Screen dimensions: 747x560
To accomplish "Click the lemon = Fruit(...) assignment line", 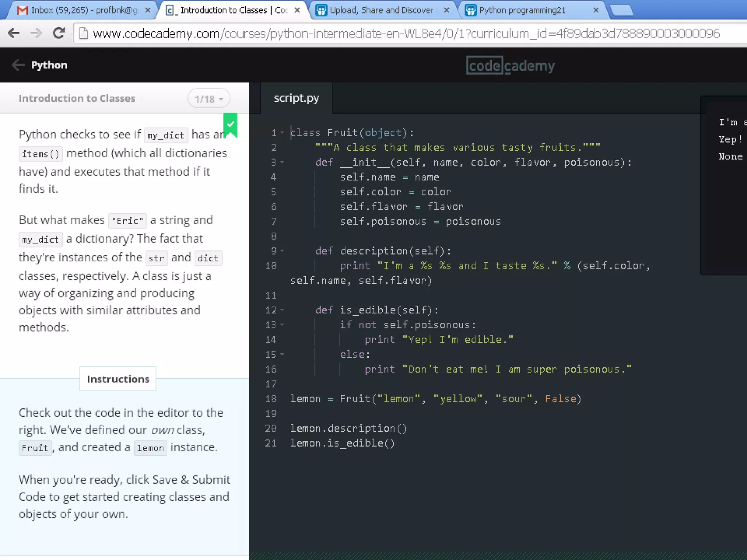I will pyautogui.click(x=436, y=399).
